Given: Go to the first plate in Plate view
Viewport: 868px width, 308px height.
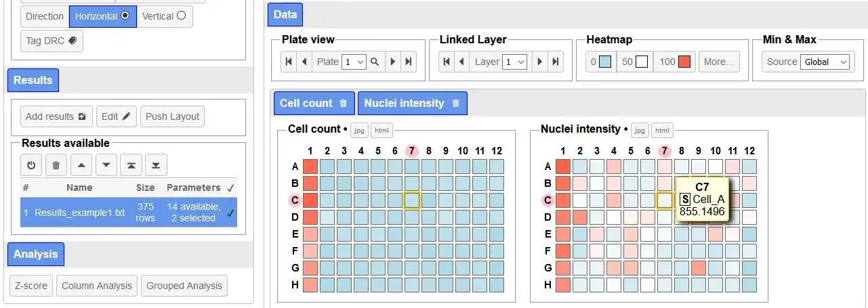Looking at the screenshot, I should 289,62.
